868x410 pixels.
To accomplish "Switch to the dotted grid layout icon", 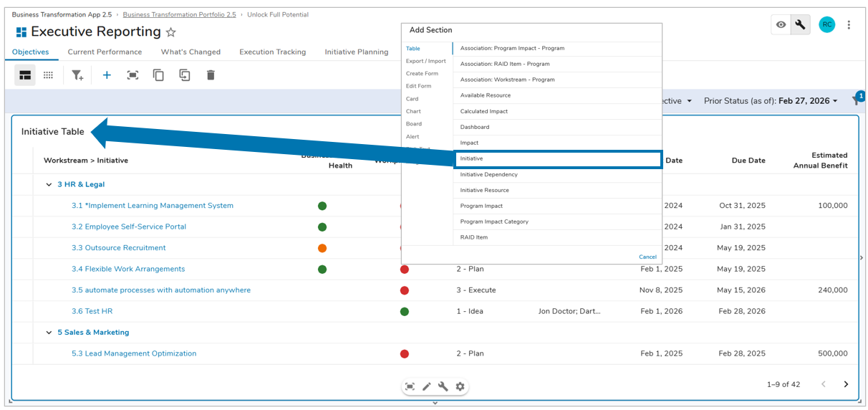I will click(x=48, y=75).
